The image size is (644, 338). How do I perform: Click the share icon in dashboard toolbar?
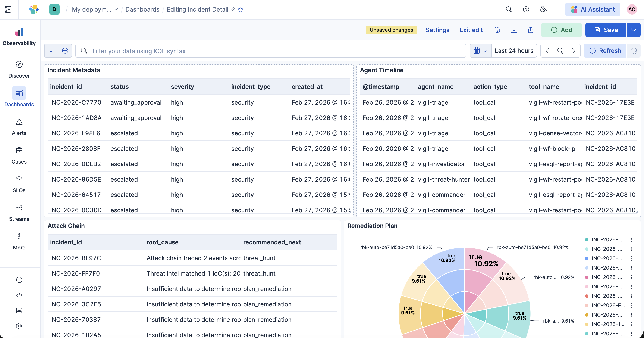tap(531, 30)
